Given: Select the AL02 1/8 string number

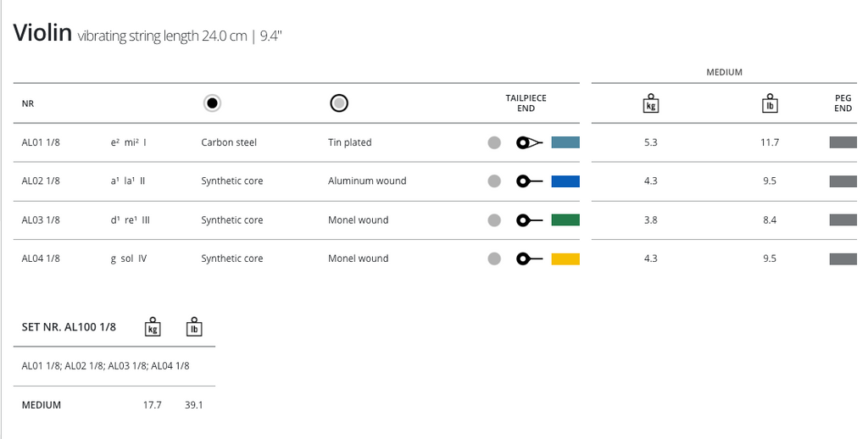Looking at the screenshot, I should tap(41, 181).
